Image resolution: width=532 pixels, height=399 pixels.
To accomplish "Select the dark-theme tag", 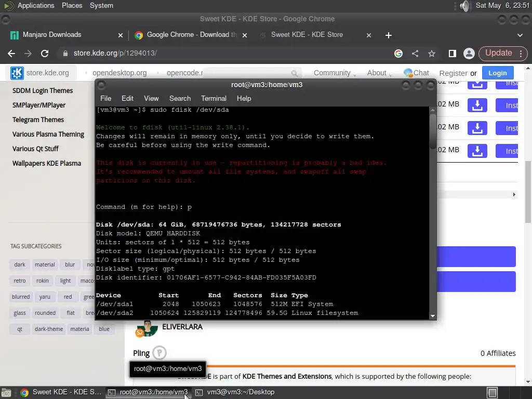I will tap(49, 329).
